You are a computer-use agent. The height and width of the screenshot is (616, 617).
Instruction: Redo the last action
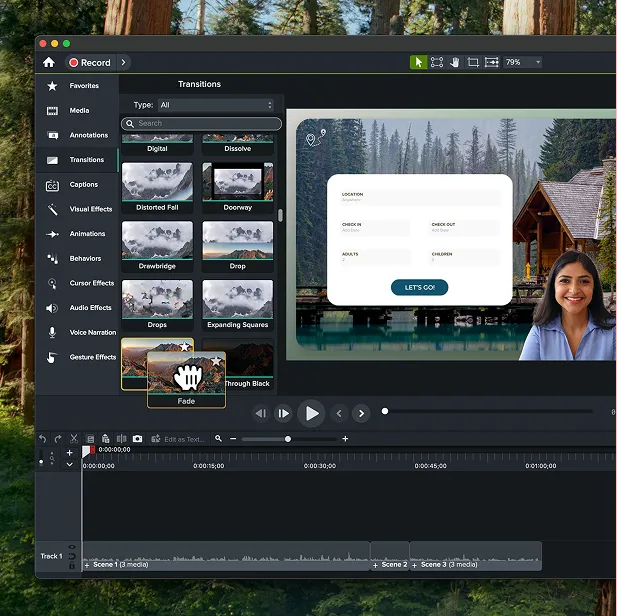58,439
